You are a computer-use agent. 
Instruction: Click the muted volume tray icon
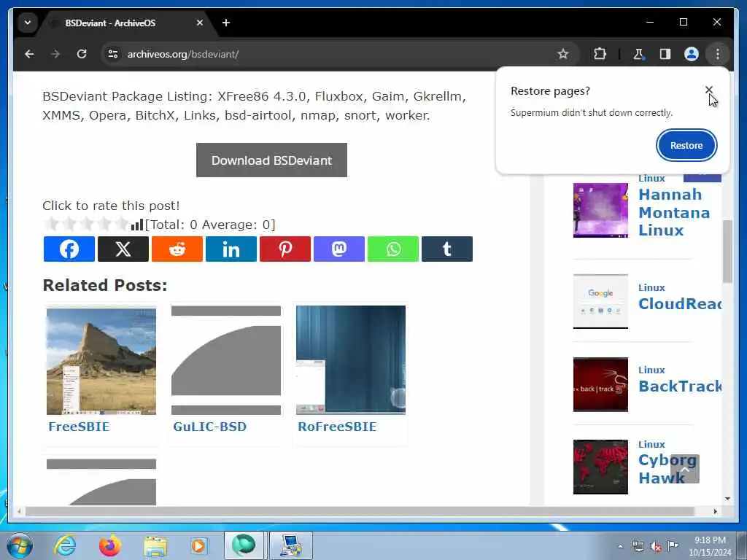point(656,547)
